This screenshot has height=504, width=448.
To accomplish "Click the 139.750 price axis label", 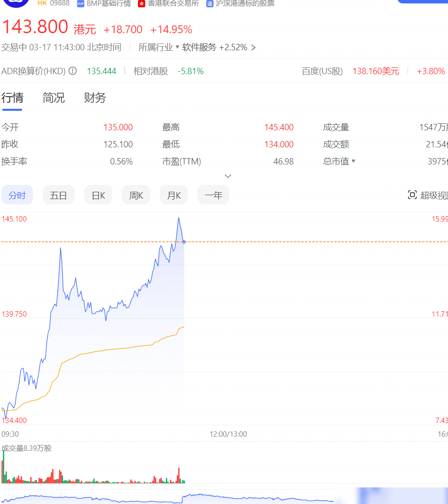I will point(14,314).
